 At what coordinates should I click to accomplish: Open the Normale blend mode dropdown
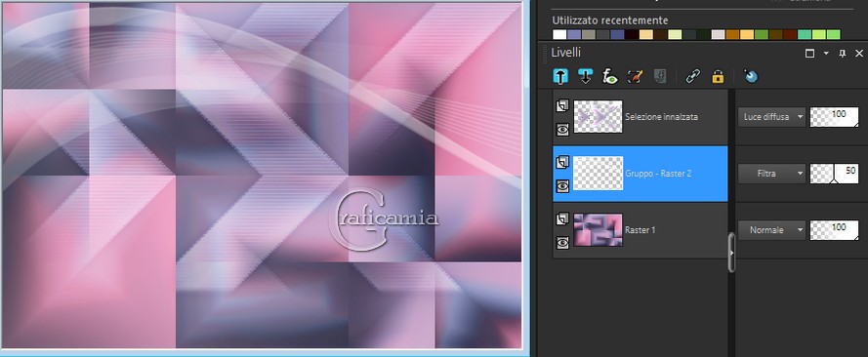771,230
